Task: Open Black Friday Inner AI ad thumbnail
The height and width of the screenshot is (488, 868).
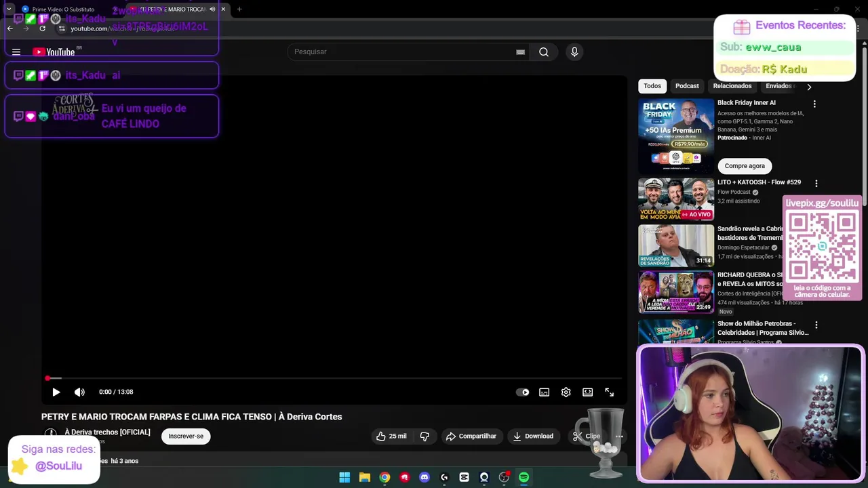Action: pos(676,136)
